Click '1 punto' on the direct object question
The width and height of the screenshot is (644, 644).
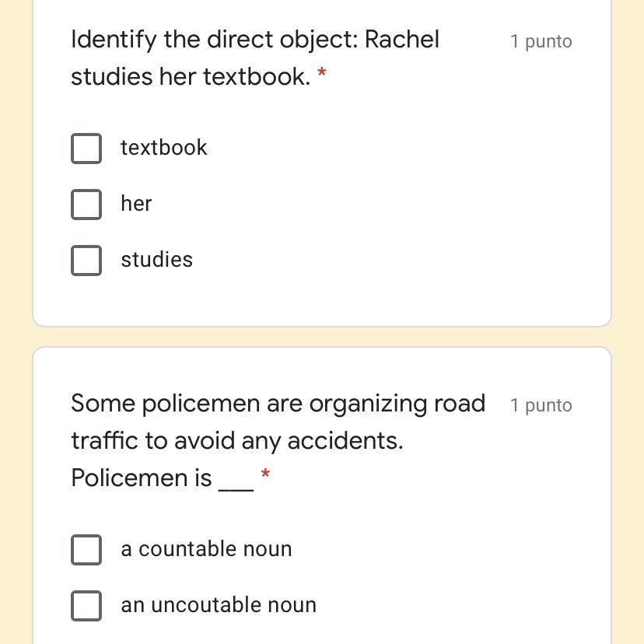541,41
